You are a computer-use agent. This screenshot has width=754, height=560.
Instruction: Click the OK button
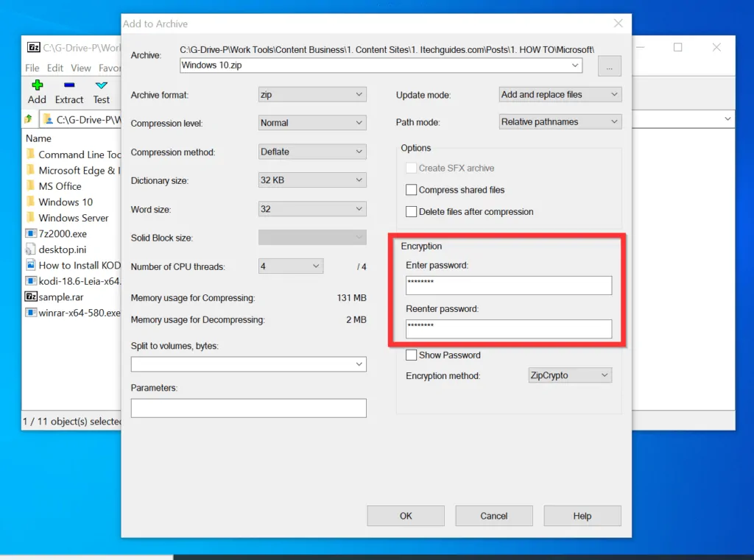406,516
